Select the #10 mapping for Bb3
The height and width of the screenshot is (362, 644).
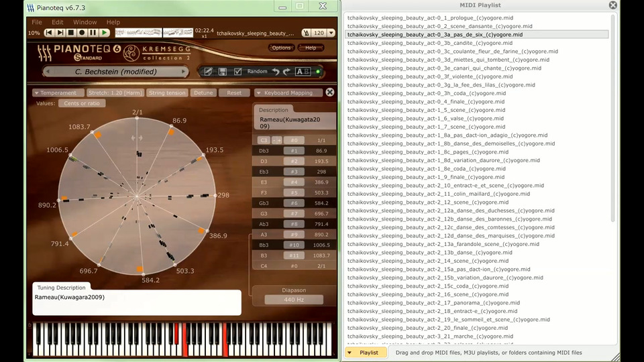294,245
